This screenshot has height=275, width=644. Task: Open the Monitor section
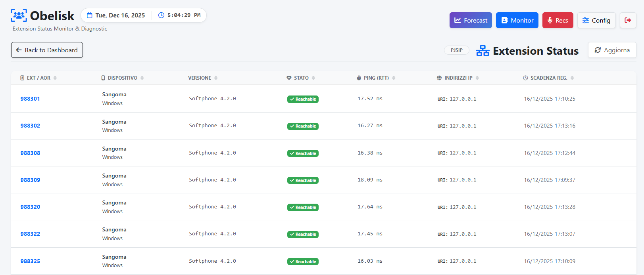517,20
